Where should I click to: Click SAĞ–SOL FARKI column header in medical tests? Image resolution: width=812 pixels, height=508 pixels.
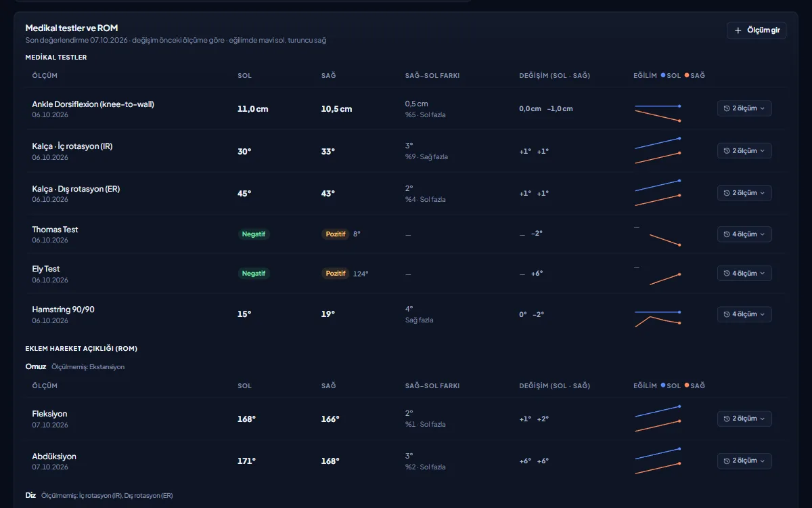click(x=432, y=76)
